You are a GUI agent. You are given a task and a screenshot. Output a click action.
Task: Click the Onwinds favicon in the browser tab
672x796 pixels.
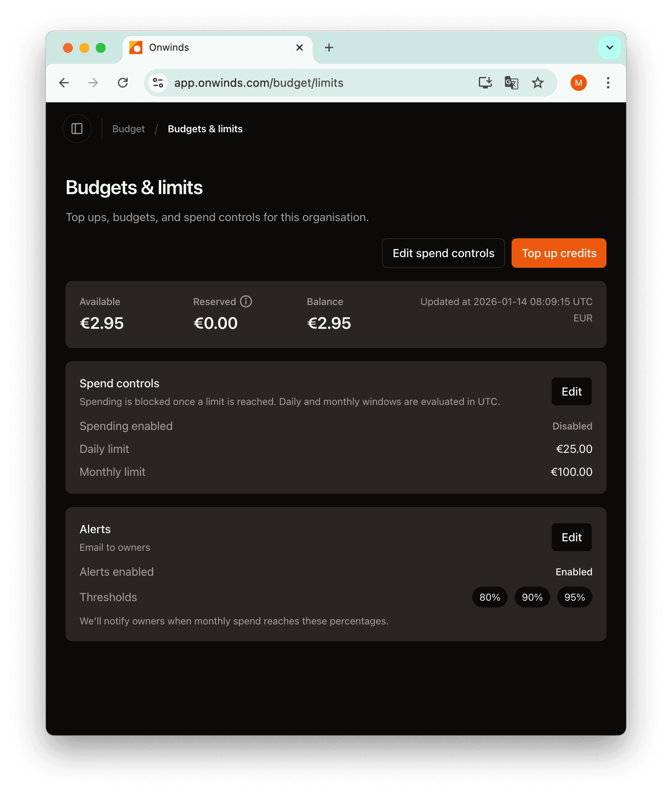click(136, 47)
